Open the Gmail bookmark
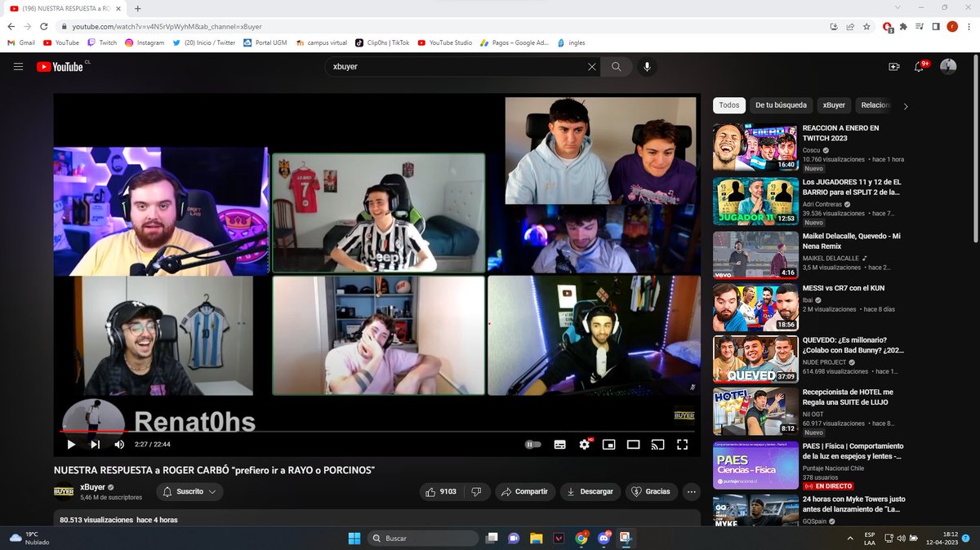Viewport: 980px width, 550px height. 20,42
